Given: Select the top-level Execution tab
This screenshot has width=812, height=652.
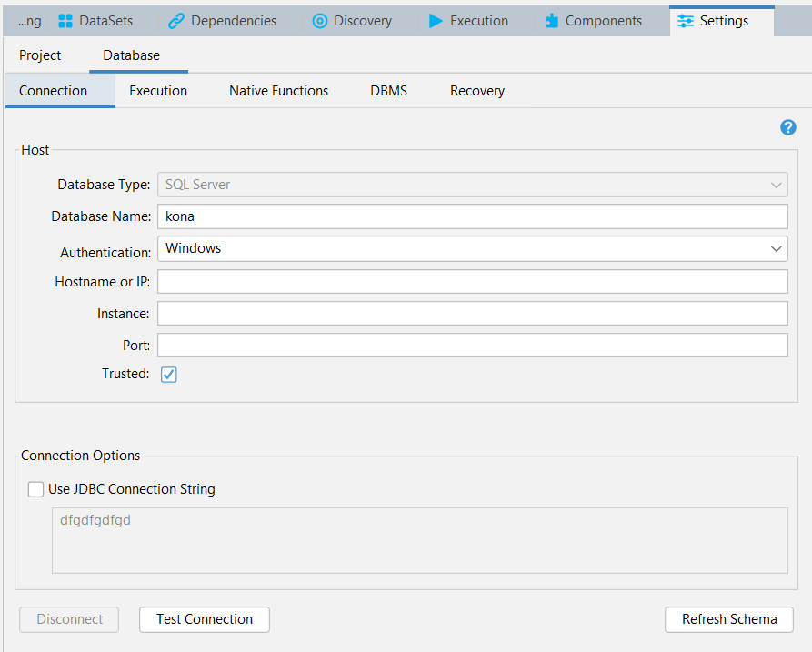Looking at the screenshot, I should [468, 21].
